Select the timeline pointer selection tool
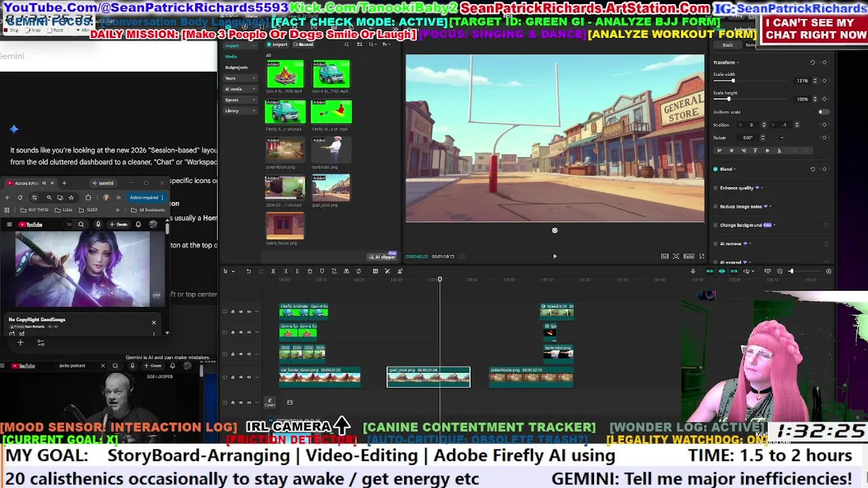The height and width of the screenshot is (488, 868). (225, 271)
